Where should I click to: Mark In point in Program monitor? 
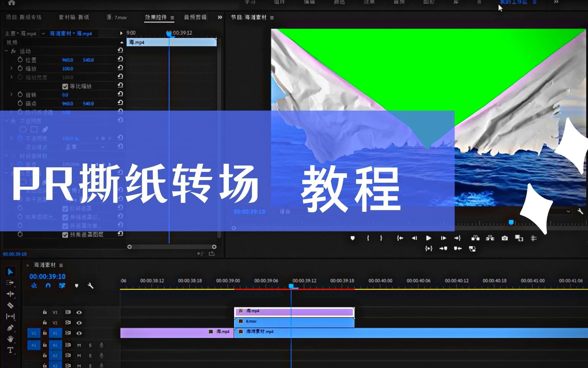point(368,238)
